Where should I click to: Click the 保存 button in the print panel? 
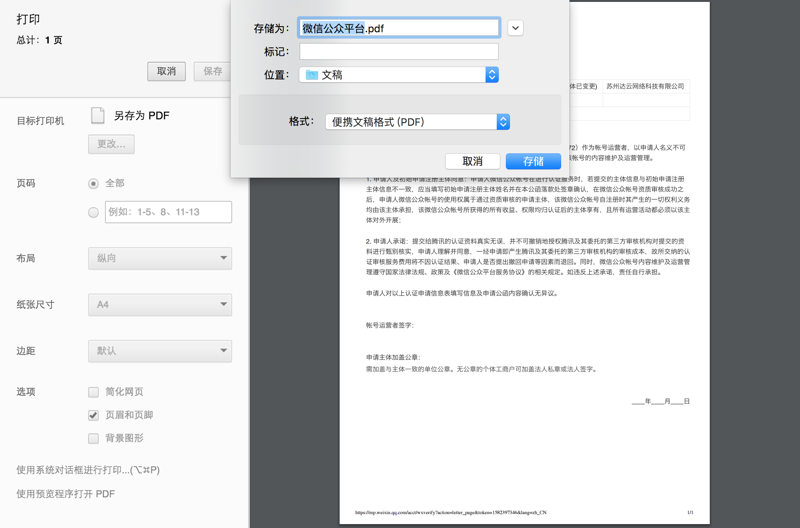212,71
